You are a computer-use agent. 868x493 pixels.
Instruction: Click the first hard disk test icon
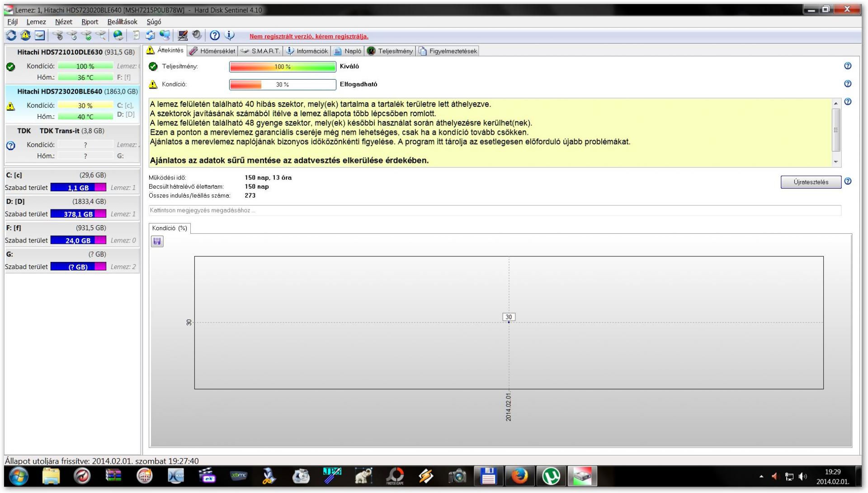(57, 35)
